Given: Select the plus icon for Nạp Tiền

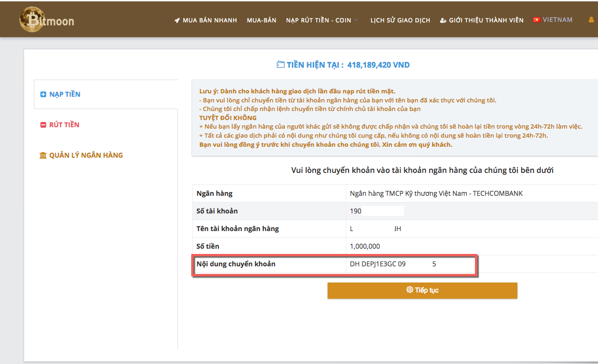Looking at the screenshot, I should [x=43, y=95].
